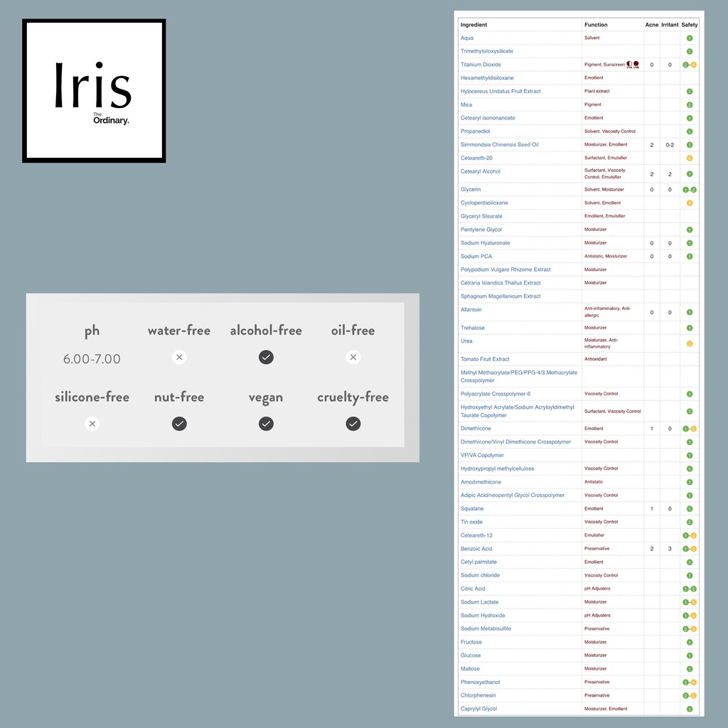Click the Irritant column header
This screenshot has width=728, height=728.
669,25
